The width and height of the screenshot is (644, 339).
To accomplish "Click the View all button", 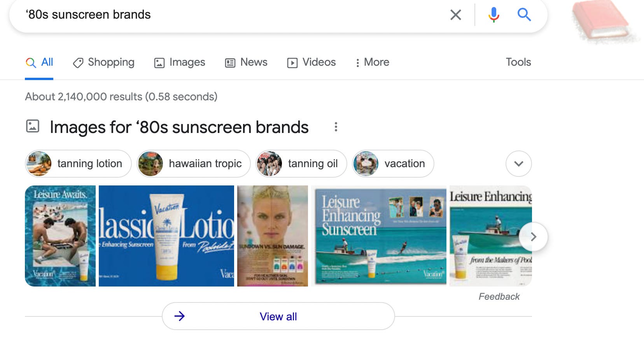I will point(278,316).
